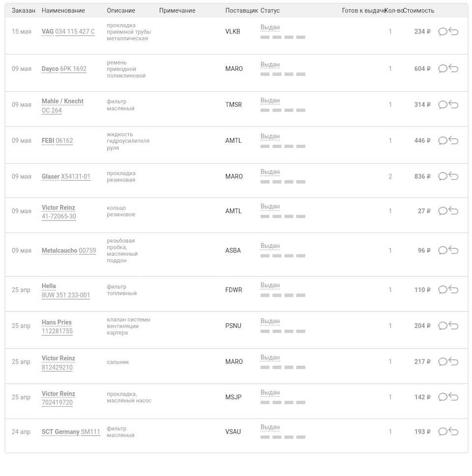This screenshot has width=472, height=476.
Task: Click return arrow for SCT Germany SM111
Action: 454,432
